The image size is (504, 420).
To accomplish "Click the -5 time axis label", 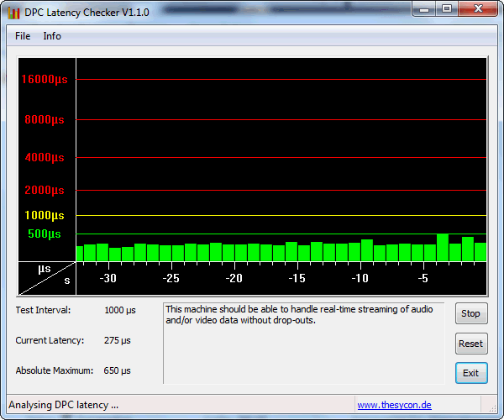I will pos(423,278).
